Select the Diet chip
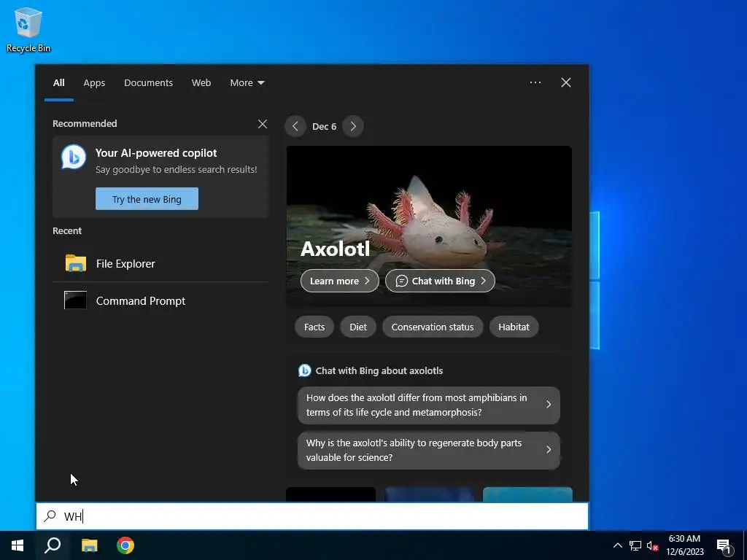The width and height of the screenshot is (747, 560). click(x=358, y=327)
